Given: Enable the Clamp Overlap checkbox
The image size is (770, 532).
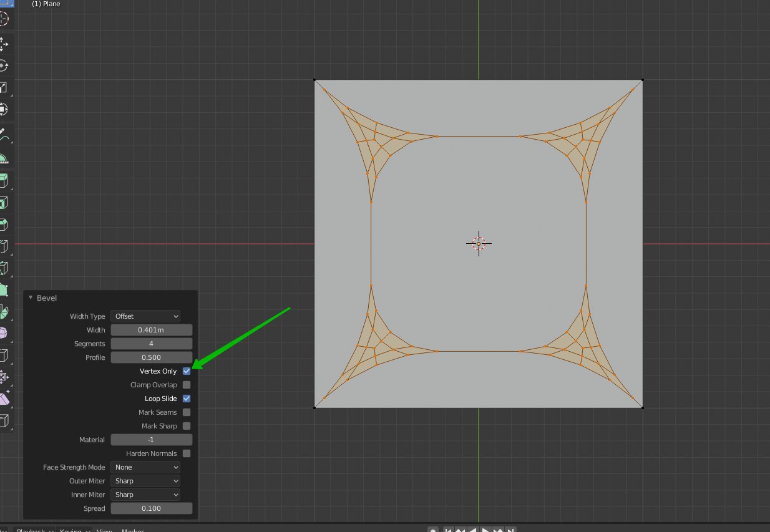Looking at the screenshot, I should [x=187, y=385].
